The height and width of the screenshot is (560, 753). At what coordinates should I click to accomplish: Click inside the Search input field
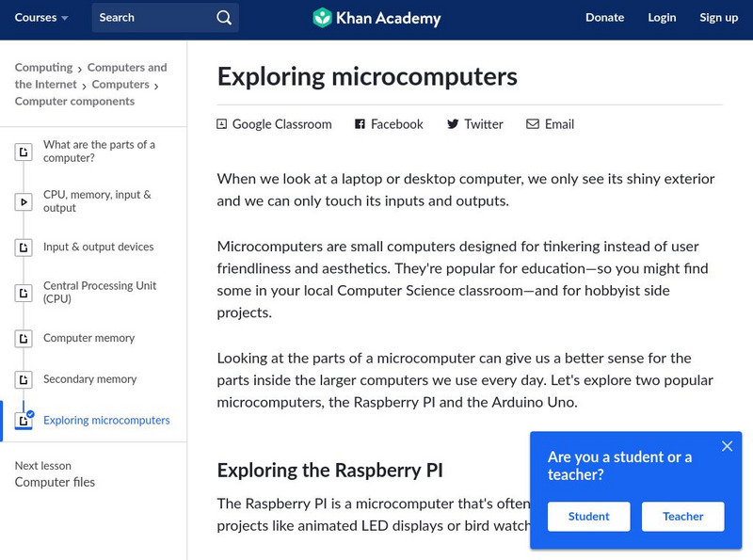(151, 17)
